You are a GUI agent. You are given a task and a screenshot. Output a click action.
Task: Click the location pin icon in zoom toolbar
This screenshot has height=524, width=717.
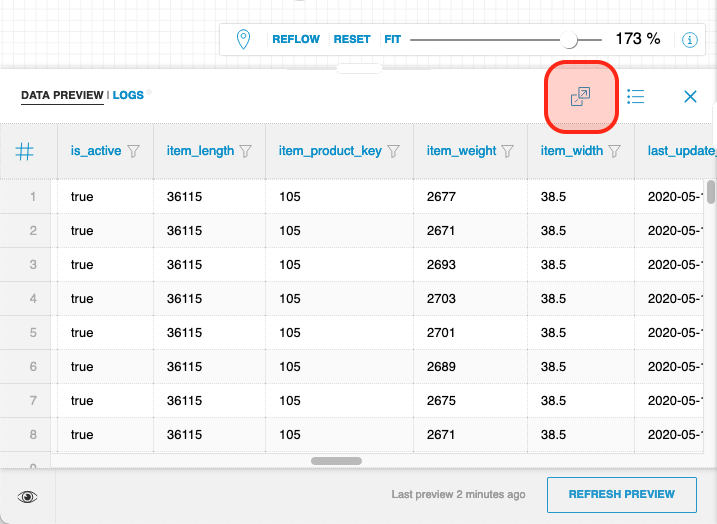(243, 39)
